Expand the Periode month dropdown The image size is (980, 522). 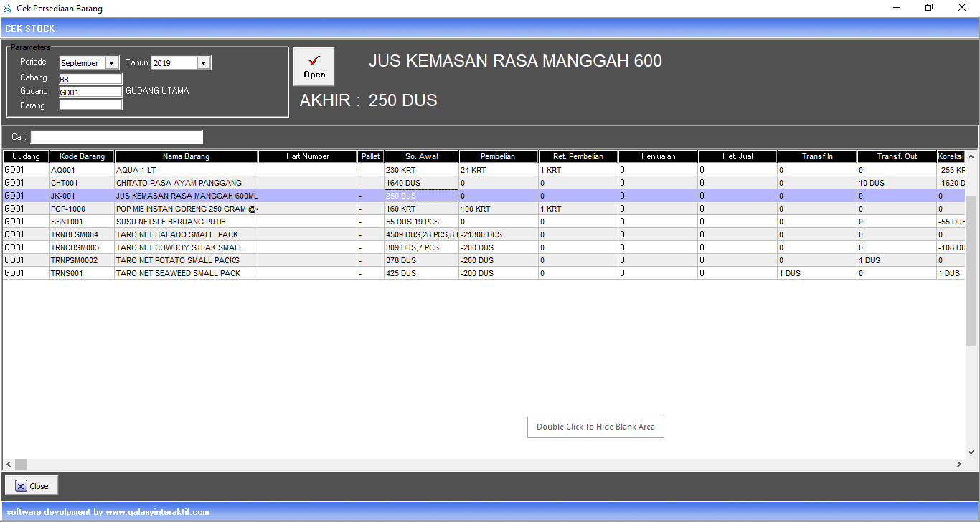coord(111,63)
